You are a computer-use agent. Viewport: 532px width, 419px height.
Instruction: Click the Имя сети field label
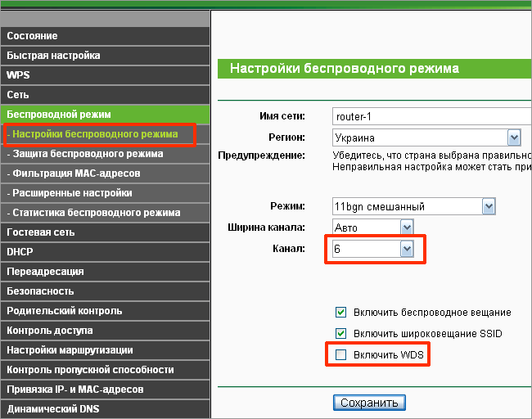coord(282,116)
